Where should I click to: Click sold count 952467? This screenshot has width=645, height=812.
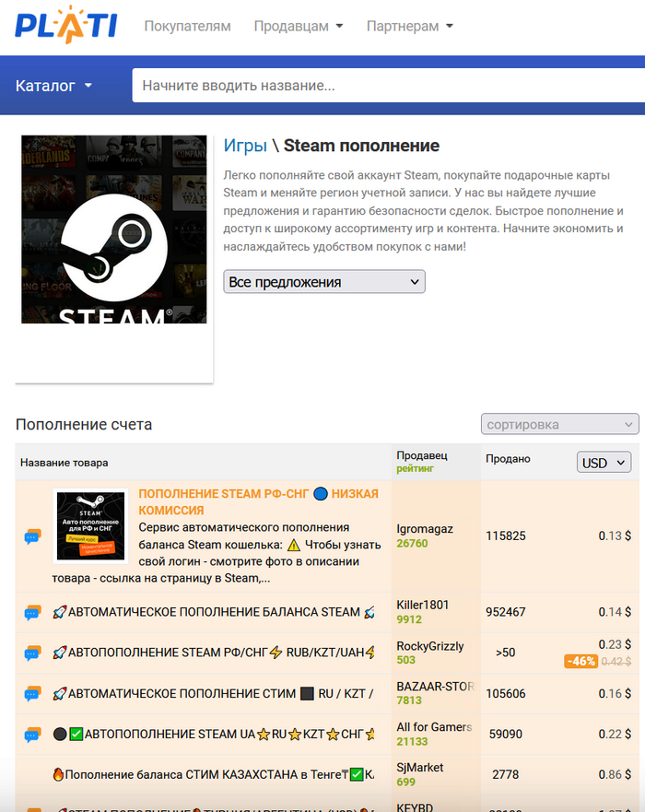click(x=505, y=612)
